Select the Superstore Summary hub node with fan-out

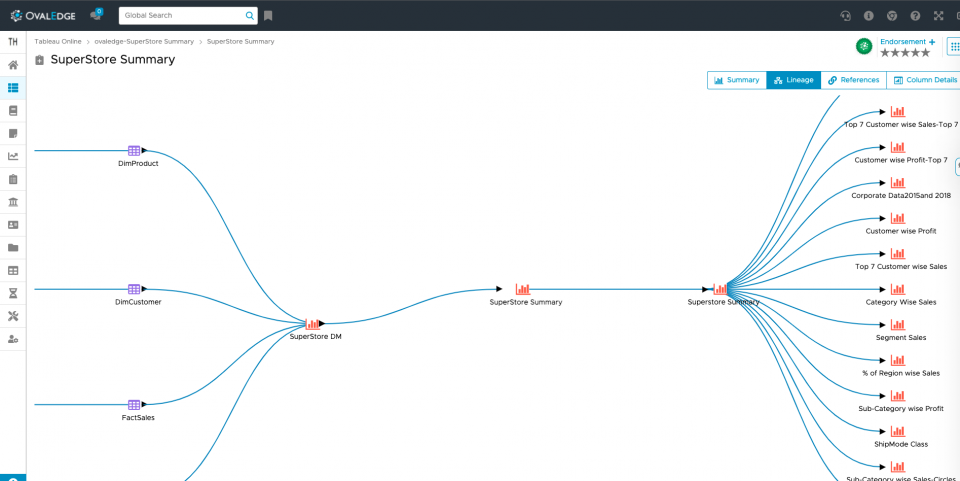coord(720,289)
